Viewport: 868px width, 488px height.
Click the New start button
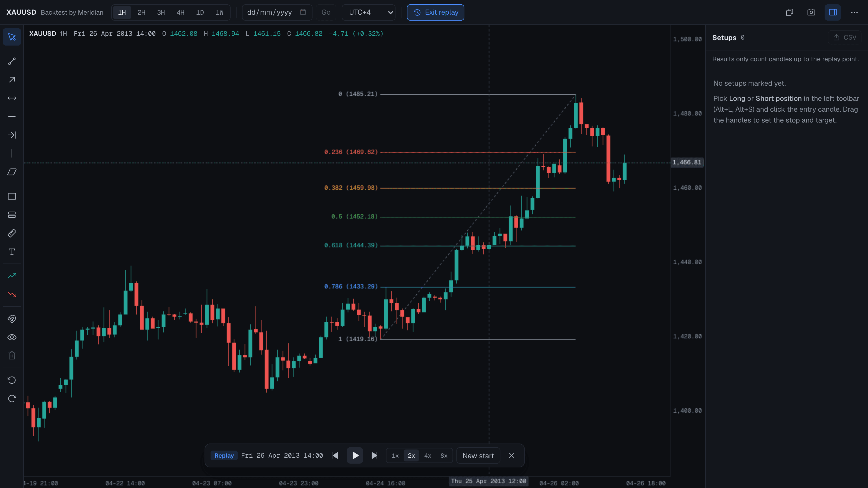click(478, 456)
